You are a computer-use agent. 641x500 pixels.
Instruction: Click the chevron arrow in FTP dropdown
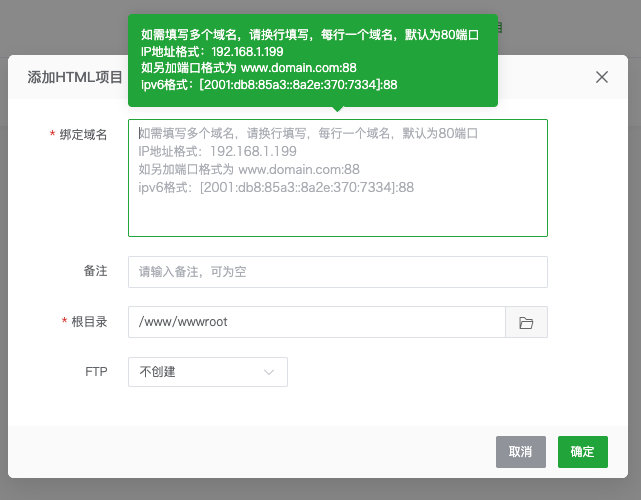tap(269, 372)
